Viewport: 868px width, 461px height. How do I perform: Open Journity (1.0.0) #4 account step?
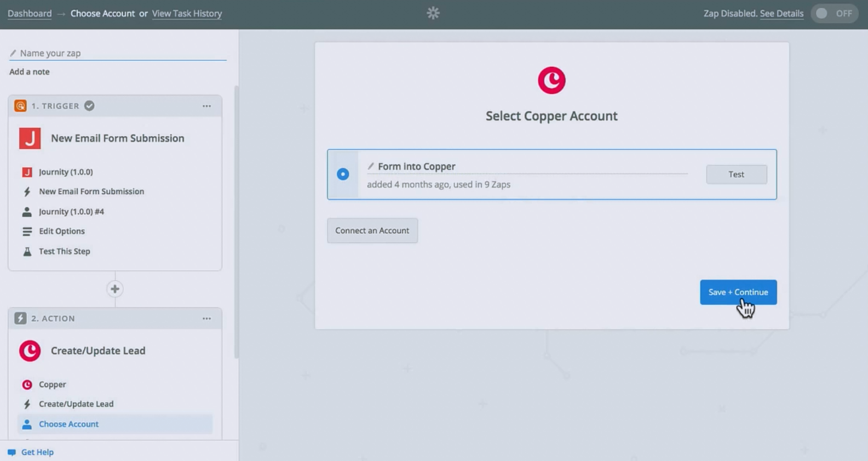pos(71,212)
